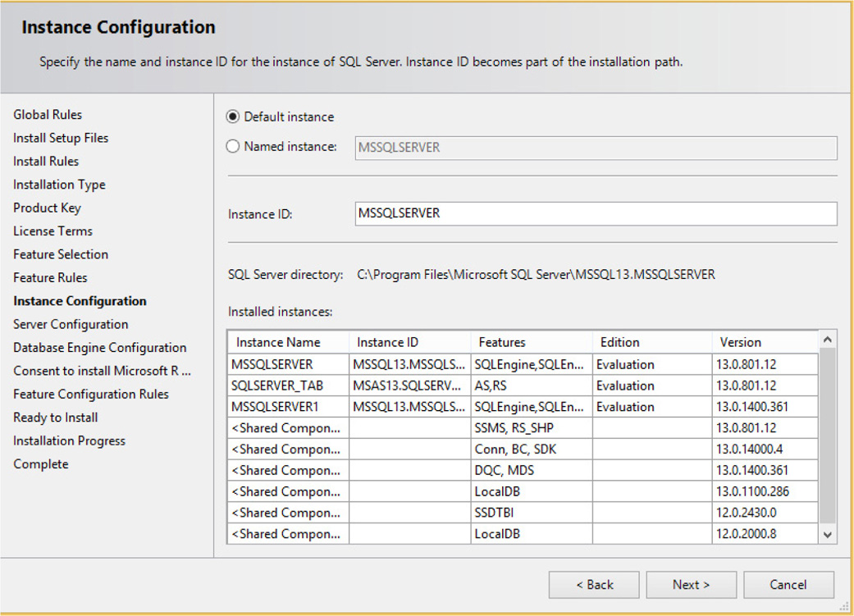Image resolution: width=854 pixels, height=616 pixels.
Task: Click the SQL Server directory path text
Action: [536, 275]
